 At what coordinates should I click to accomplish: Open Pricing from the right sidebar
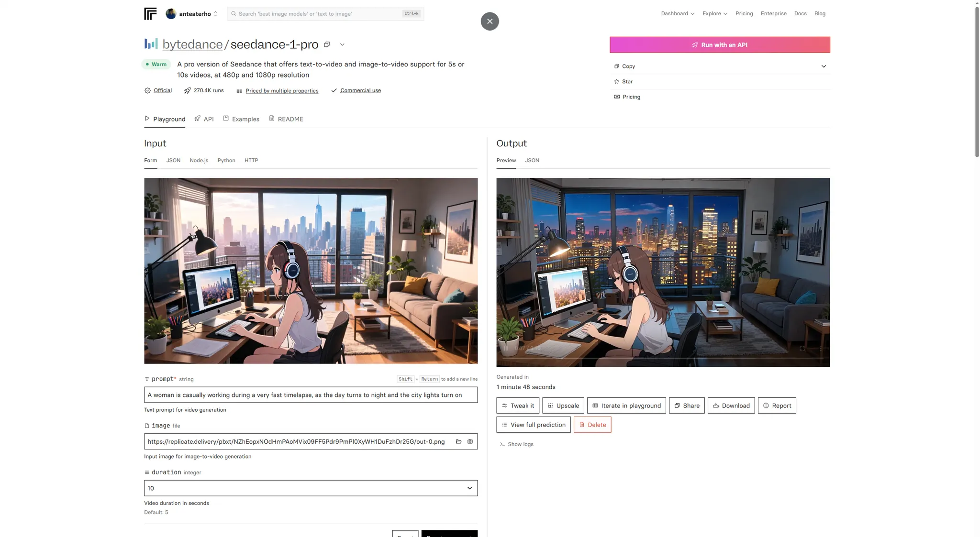pyautogui.click(x=631, y=97)
